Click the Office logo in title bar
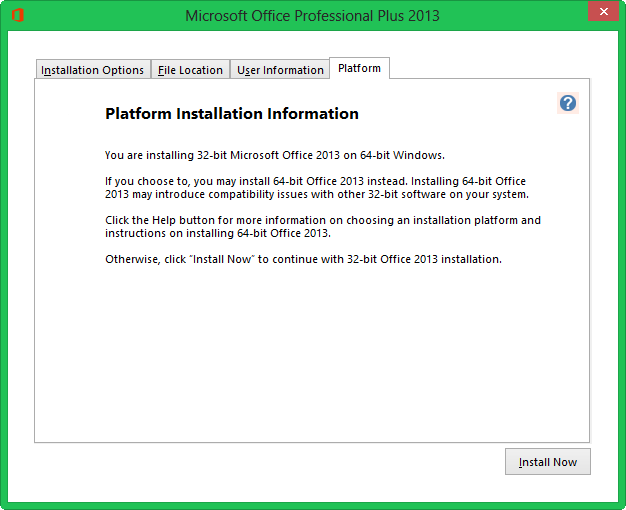 pyautogui.click(x=18, y=15)
